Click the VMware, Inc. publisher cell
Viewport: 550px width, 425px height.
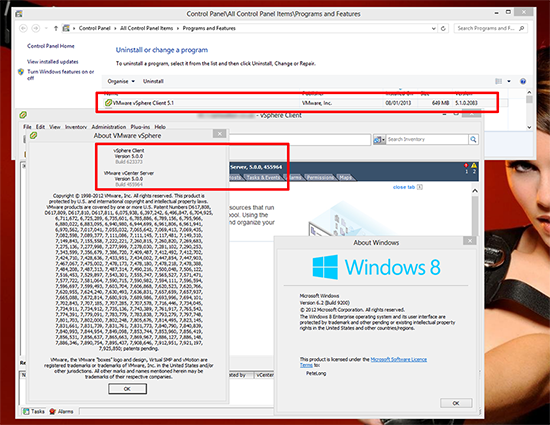(316, 103)
